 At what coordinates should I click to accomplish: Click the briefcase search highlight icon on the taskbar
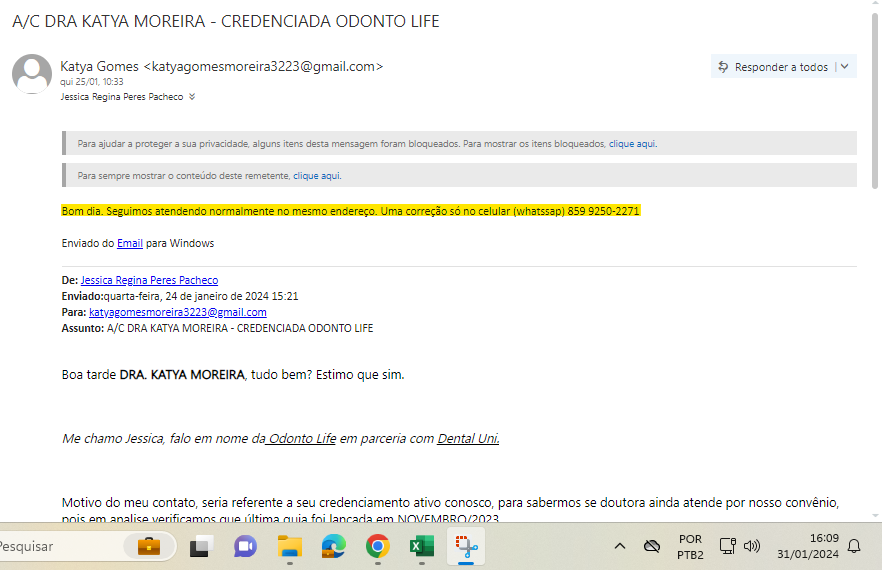[x=148, y=546]
